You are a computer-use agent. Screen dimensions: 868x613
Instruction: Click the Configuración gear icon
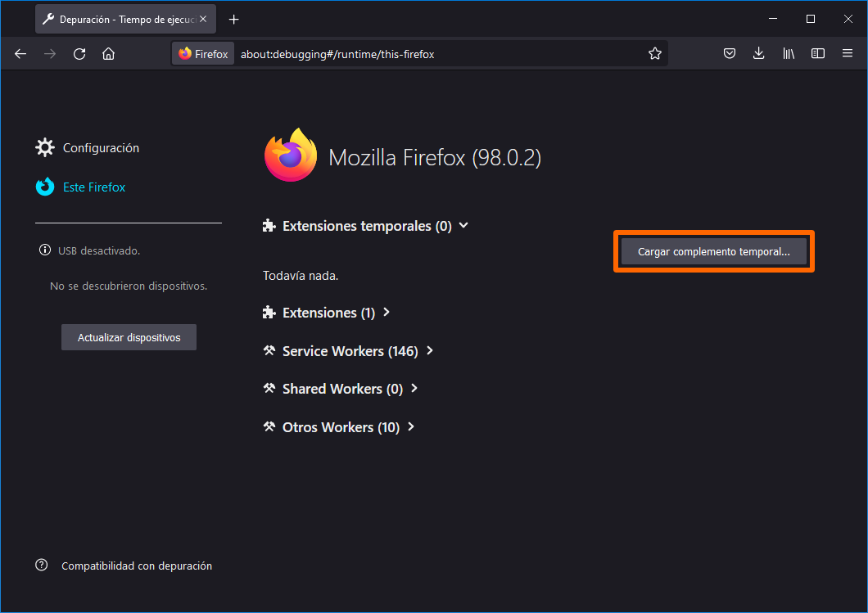click(45, 147)
